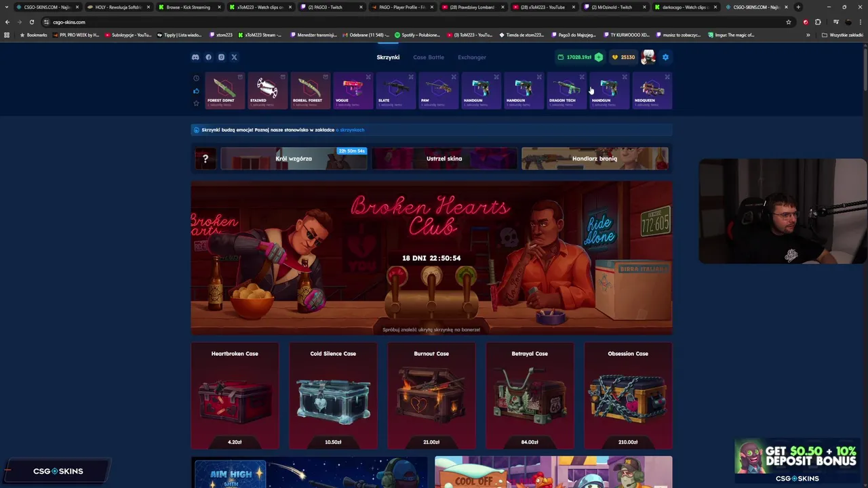
Task: Expand the hidden bookmarks chevron
Action: click(x=808, y=35)
